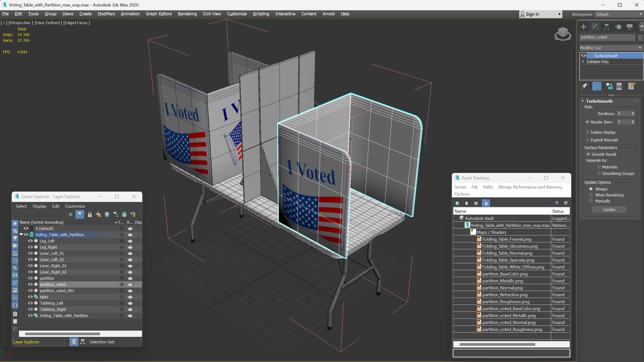Select When Rendering update option
Image resolution: width=644 pixels, height=362 pixels.
point(591,195)
